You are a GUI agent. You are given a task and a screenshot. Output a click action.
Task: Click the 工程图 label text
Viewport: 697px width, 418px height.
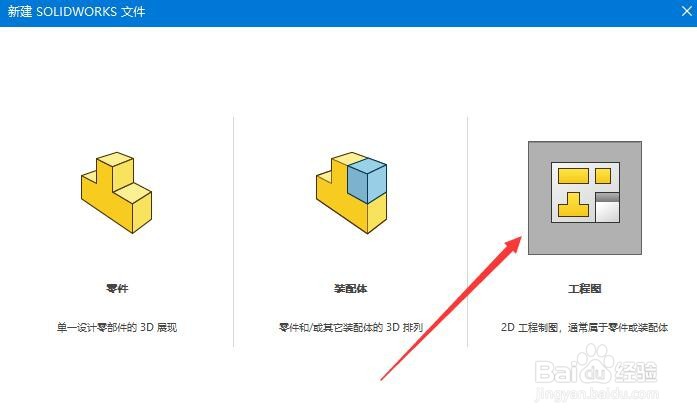point(585,289)
